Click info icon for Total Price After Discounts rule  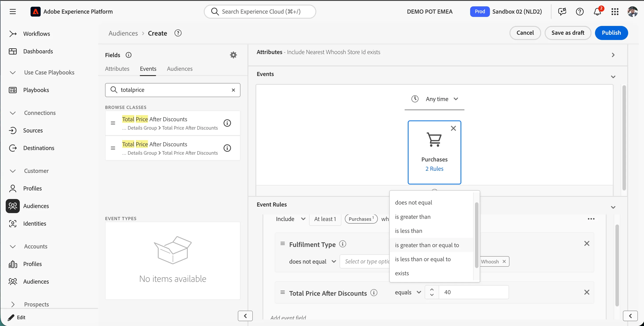pyautogui.click(x=374, y=293)
